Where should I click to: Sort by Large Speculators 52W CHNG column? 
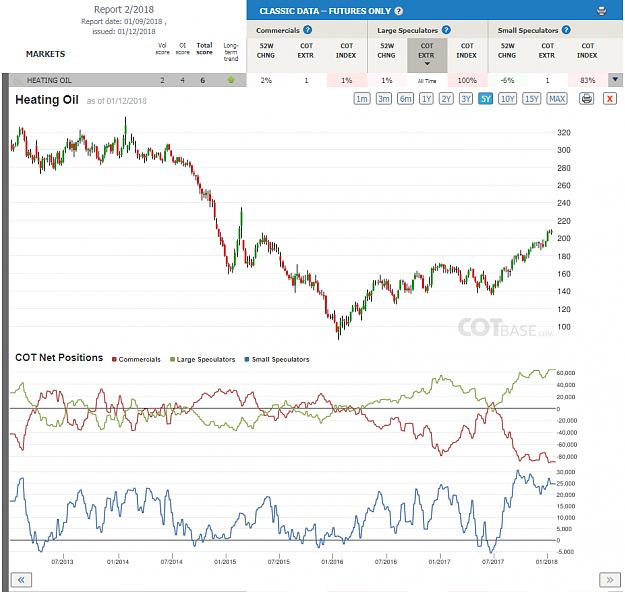(387, 51)
